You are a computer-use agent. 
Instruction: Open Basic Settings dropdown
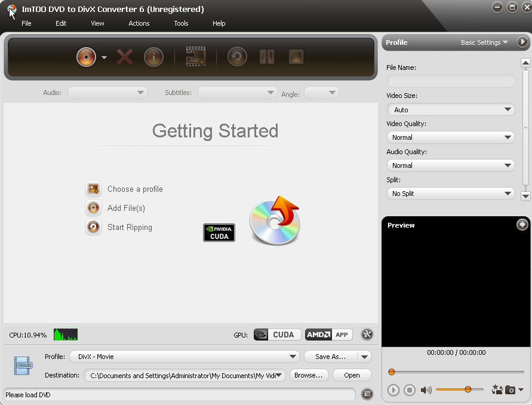click(x=484, y=42)
